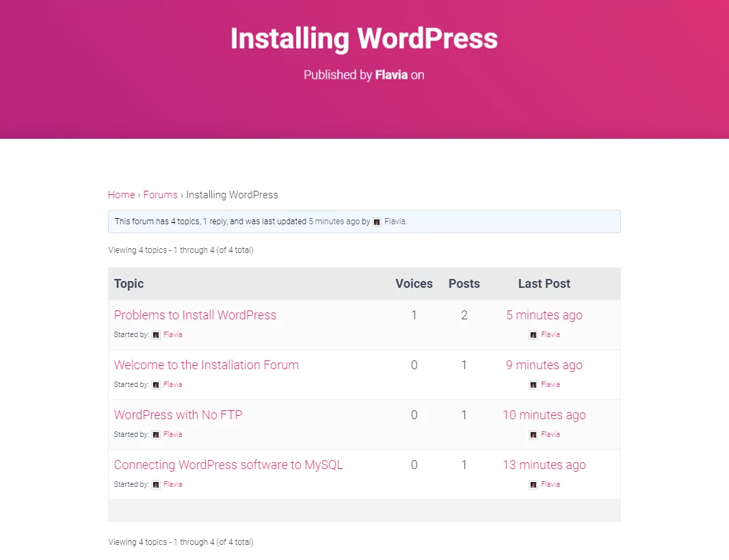
Task: Click voices count 0 for WordPress with No FTP
Action: coord(414,414)
